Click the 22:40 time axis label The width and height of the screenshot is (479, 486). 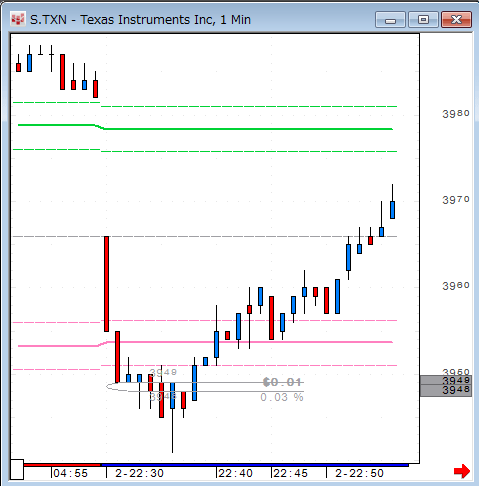[235, 473]
